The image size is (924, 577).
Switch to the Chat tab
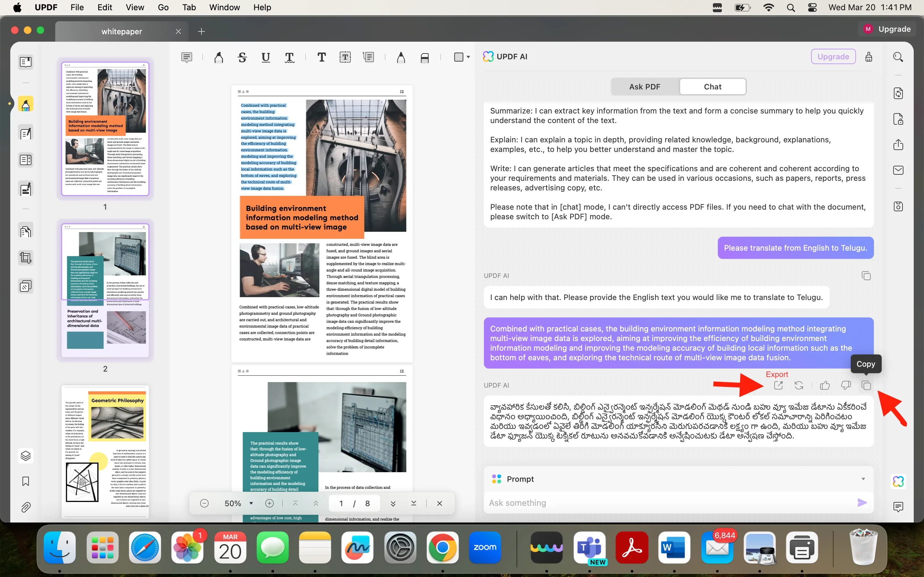713,87
